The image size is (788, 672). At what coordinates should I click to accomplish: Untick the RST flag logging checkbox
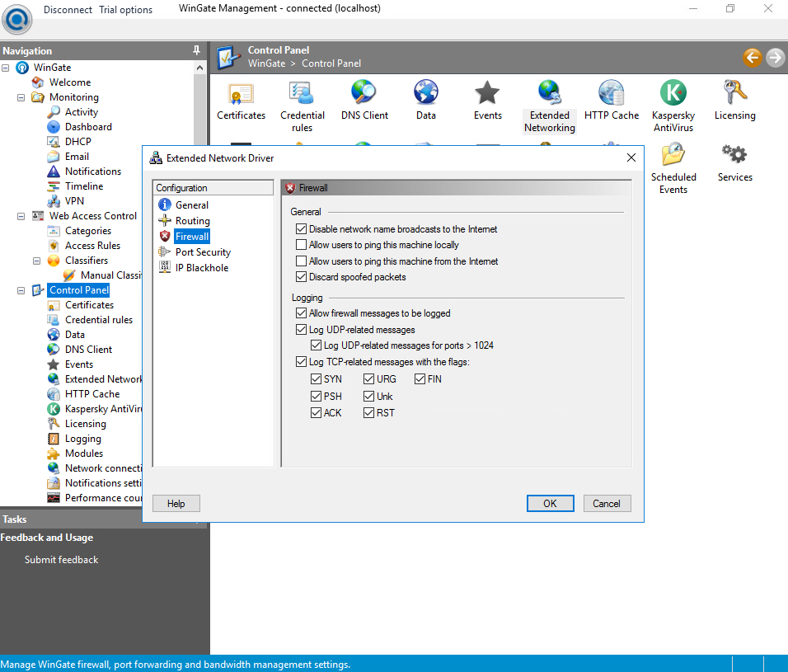point(368,412)
